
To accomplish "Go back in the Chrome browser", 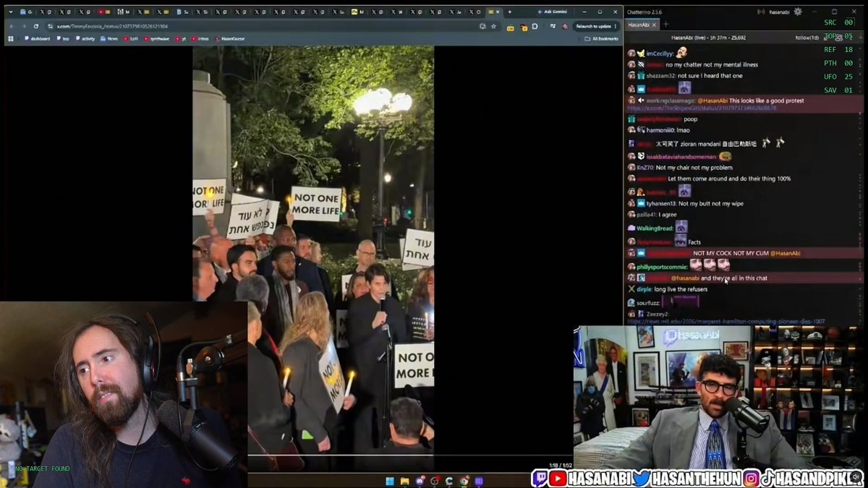I will 11,26.
